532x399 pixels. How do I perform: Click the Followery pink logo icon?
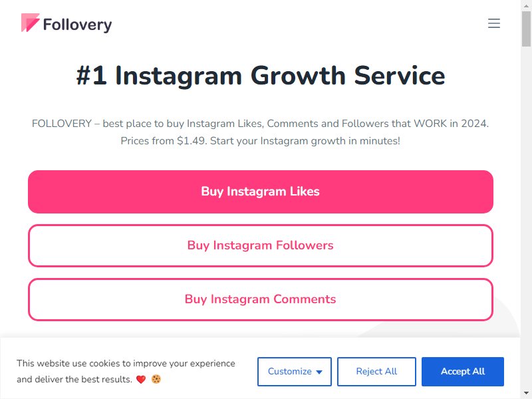coord(30,23)
